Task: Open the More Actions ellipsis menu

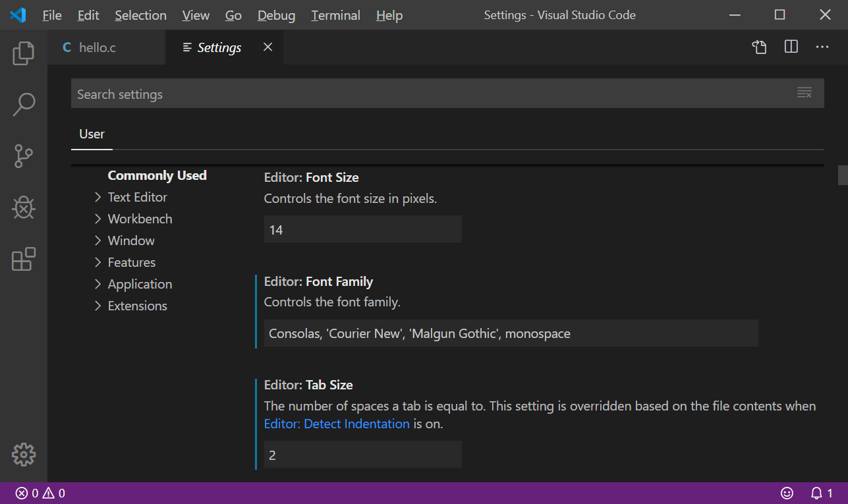Action: [822, 47]
